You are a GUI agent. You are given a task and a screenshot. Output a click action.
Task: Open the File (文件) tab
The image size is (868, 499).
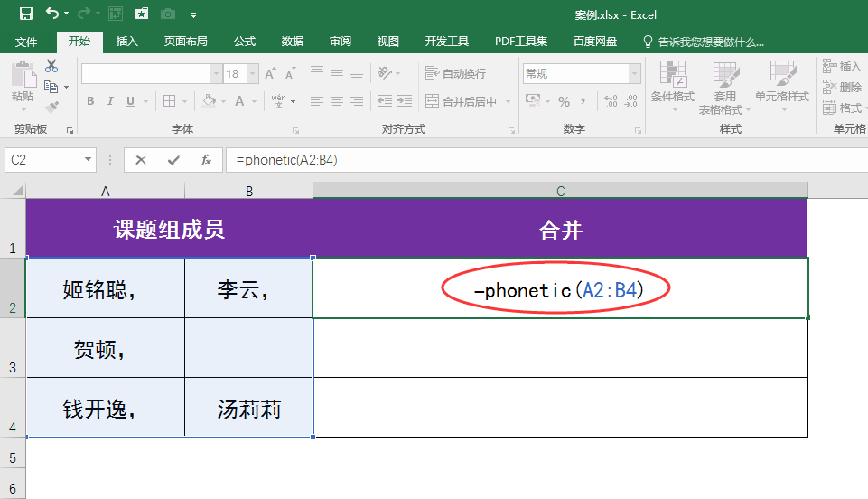point(26,42)
